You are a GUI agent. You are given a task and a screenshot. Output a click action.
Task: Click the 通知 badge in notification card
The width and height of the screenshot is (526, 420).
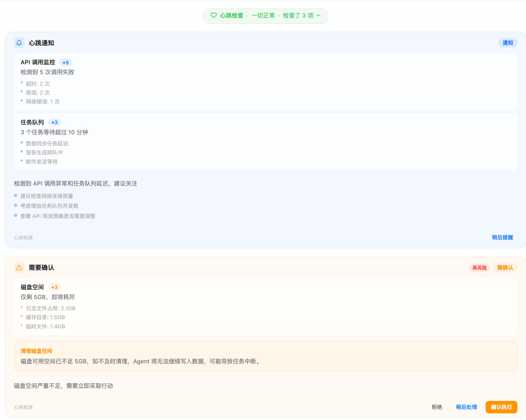pos(508,43)
